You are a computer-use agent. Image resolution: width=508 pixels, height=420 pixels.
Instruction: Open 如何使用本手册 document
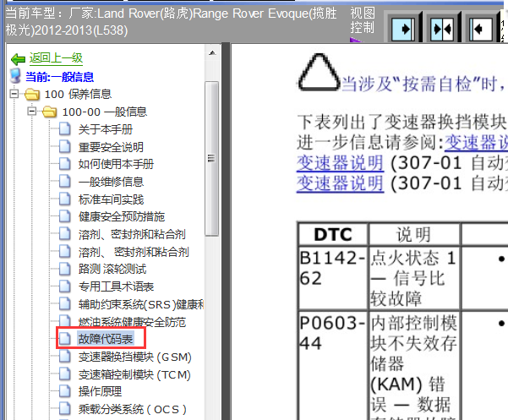116,164
